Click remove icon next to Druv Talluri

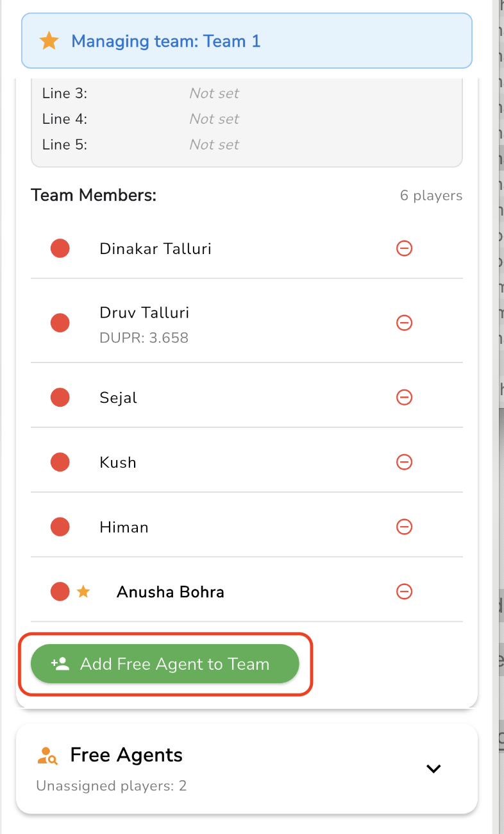point(404,323)
